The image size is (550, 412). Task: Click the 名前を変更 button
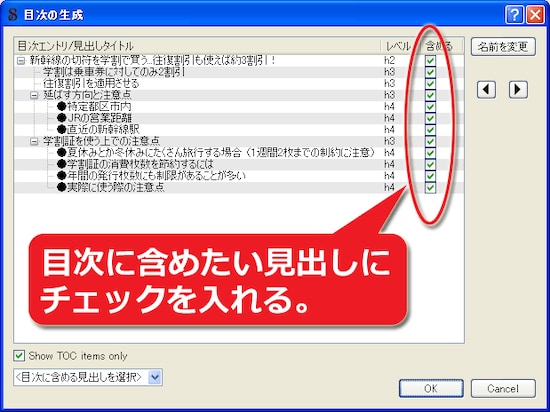(503, 47)
